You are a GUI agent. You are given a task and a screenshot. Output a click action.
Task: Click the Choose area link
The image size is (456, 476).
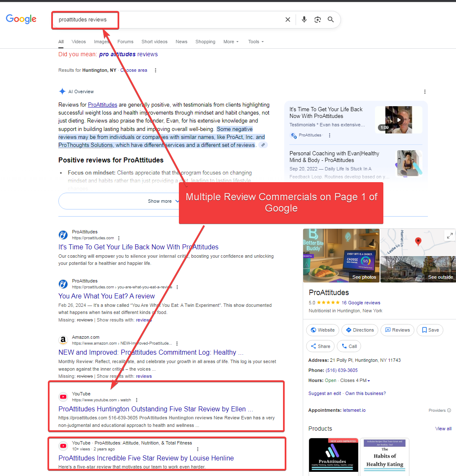click(134, 71)
